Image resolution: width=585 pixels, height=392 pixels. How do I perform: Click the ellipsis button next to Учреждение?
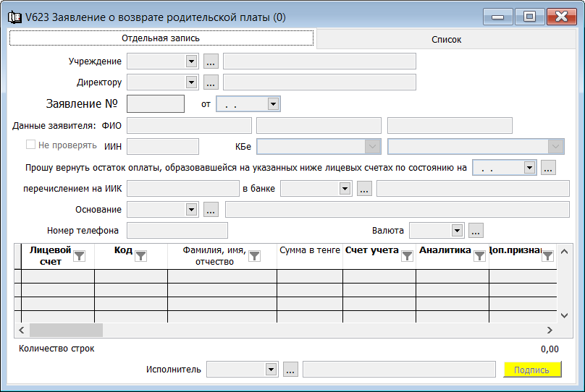click(211, 61)
